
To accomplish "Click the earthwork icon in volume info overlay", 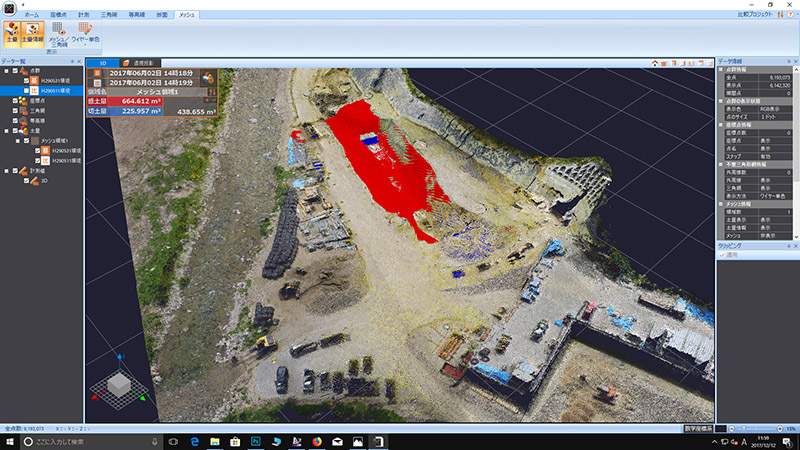I will pos(208,78).
